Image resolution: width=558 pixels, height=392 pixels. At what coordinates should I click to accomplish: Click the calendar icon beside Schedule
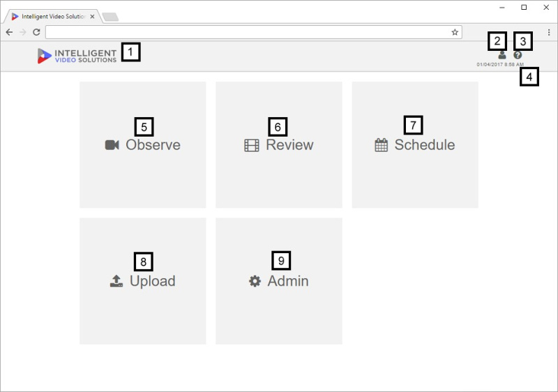point(381,145)
